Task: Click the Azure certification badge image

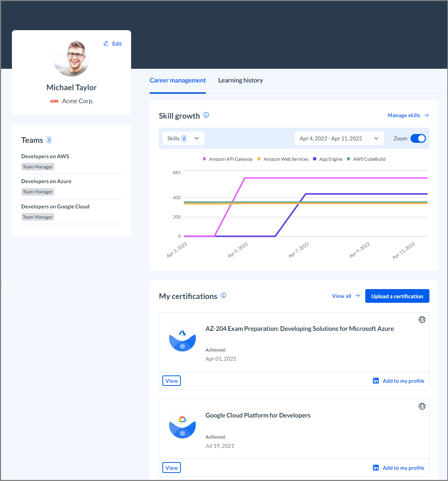Action: [x=182, y=338]
